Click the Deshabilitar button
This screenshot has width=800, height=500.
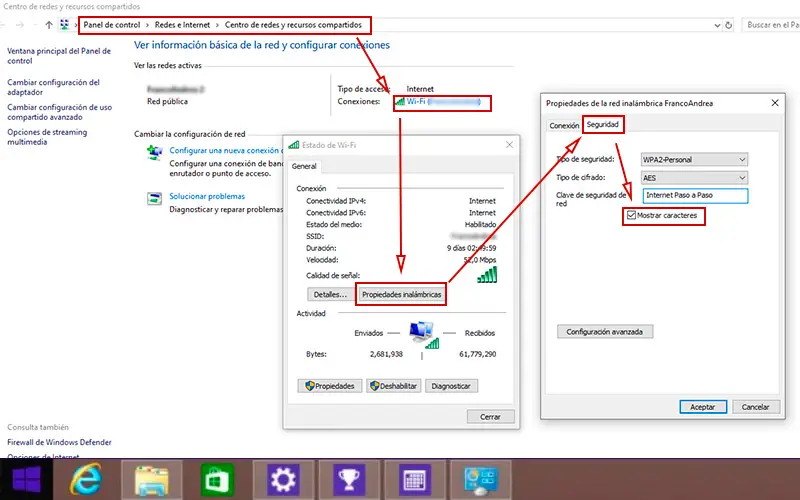[393, 386]
